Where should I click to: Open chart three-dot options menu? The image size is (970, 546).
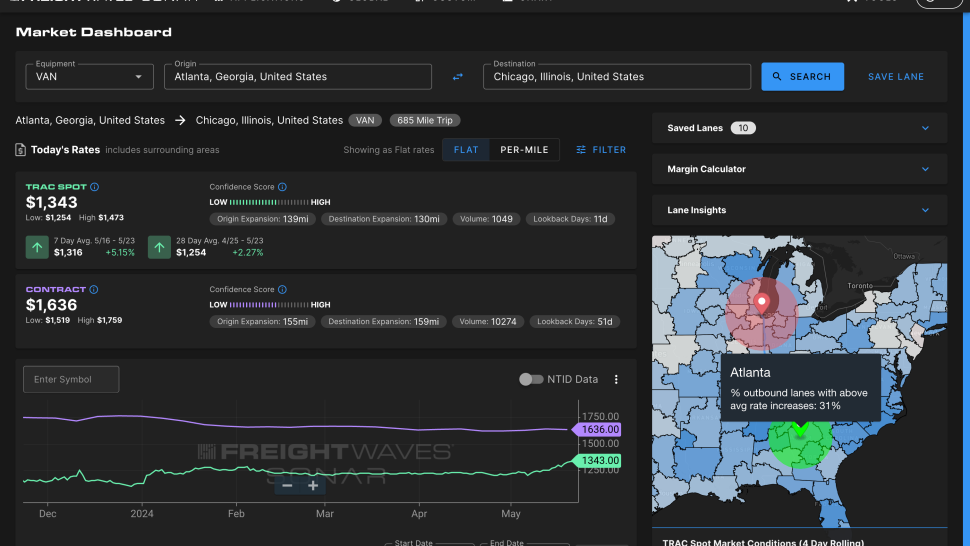(616, 380)
